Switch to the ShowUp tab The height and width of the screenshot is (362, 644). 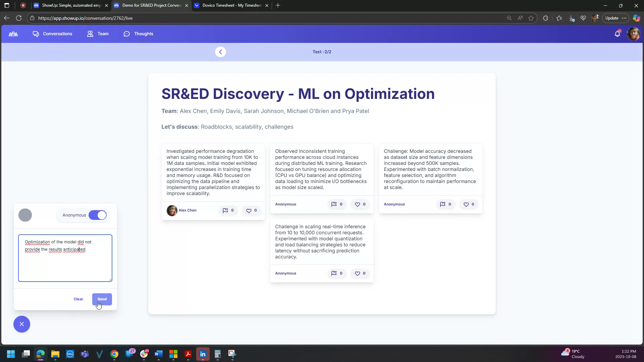[x=70, y=5]
